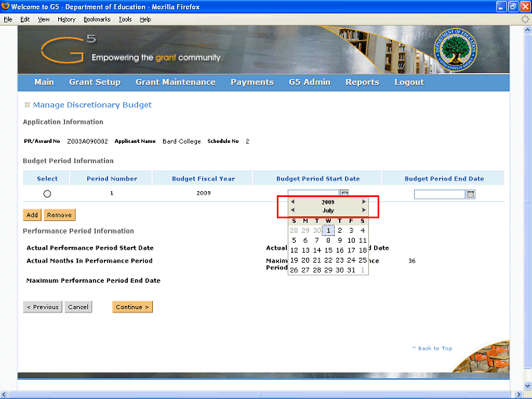The width and height of the screenshot is (532, 399).
Task: Go to previous month before July
Action: click(x=293, y=210)
